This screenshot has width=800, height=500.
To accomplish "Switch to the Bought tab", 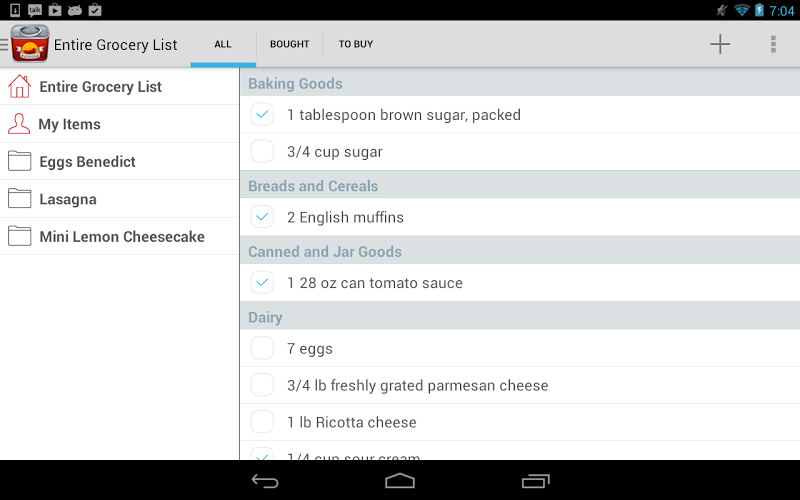I will 290,44.
